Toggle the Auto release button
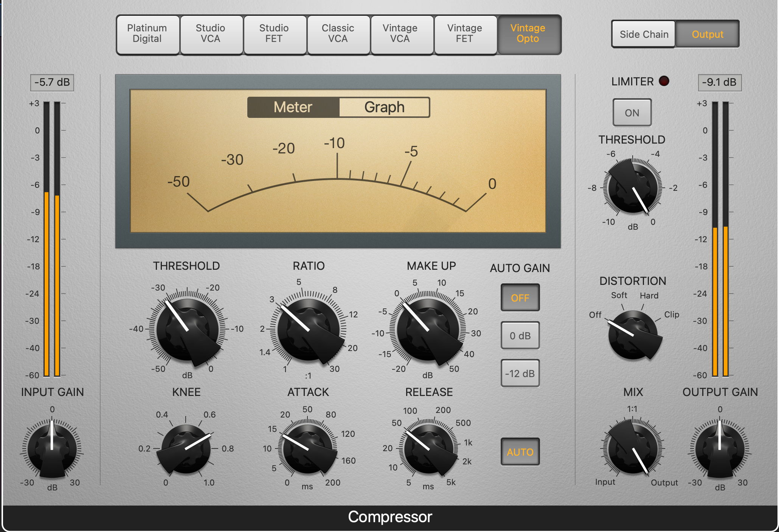779x532 pixels. tap(520, 452)
